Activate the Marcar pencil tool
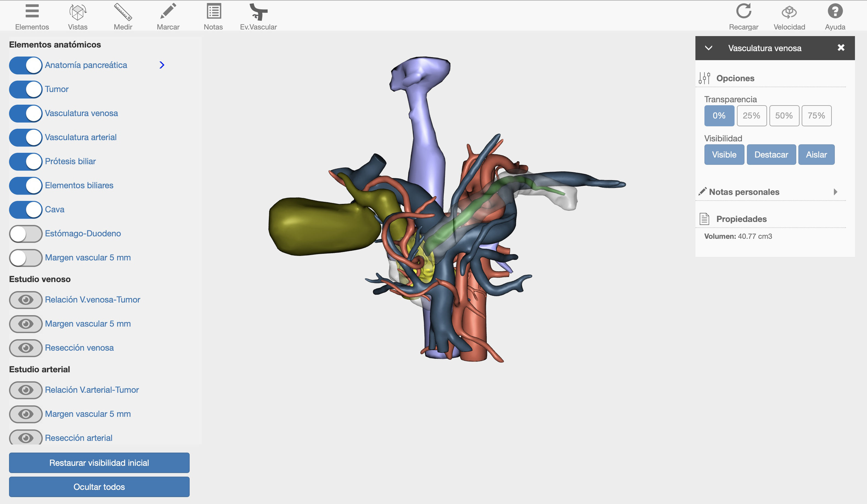 (168, 12)
